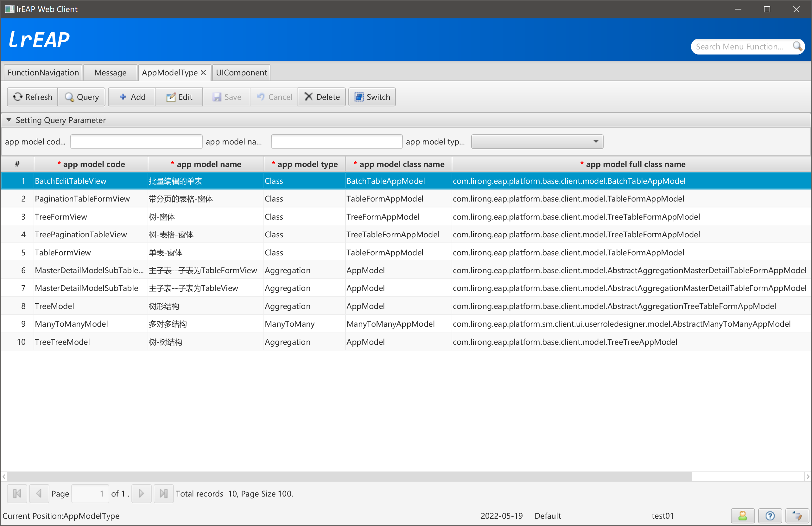Open the user profile icon in status bar
This screenshot has width=812, height=526.
coord(742,516)
